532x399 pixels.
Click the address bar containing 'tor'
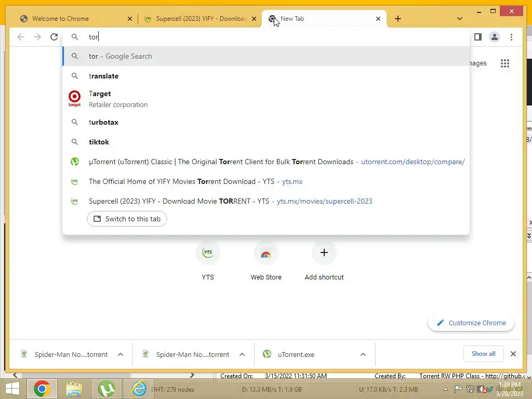click(x=267, y=37)
